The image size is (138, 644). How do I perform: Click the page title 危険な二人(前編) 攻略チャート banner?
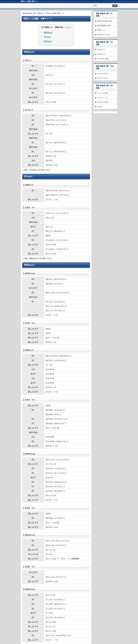56,19
